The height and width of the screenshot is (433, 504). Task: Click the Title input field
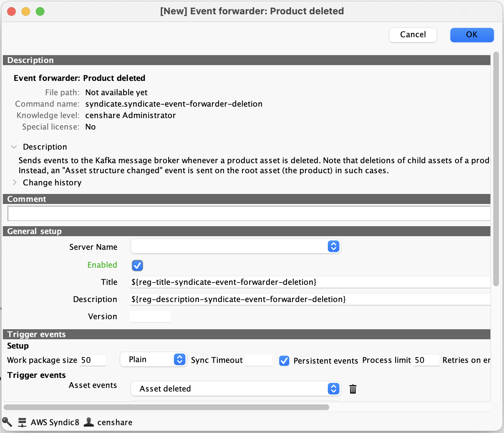pyautogui.click(x=310, y=282)
